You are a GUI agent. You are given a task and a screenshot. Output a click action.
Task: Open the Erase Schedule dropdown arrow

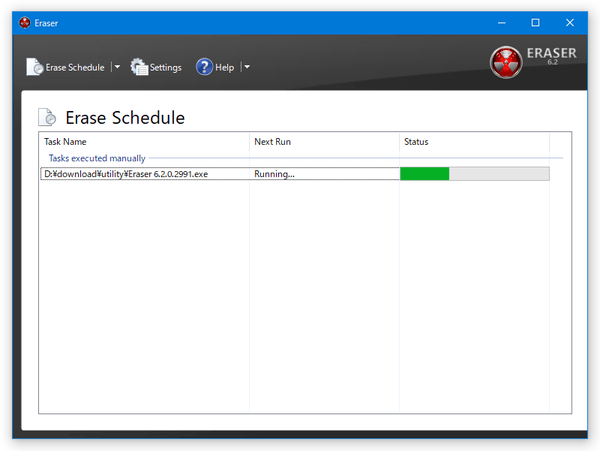point(117,67)
